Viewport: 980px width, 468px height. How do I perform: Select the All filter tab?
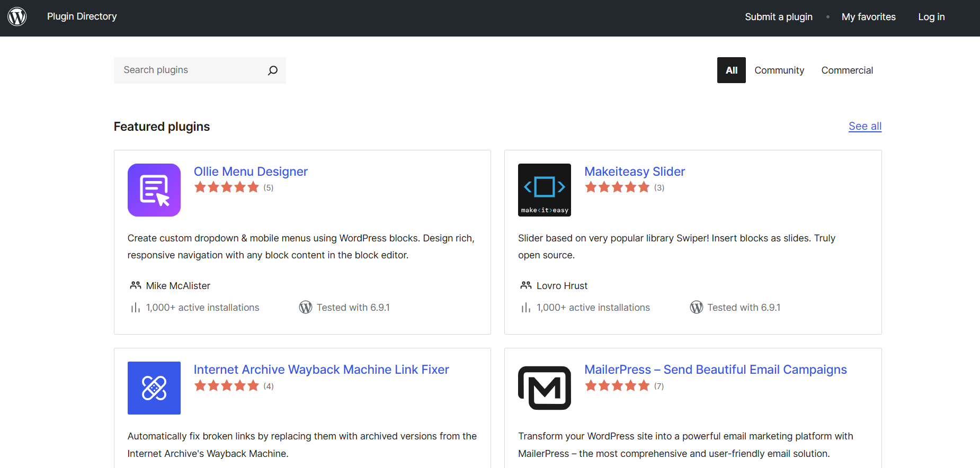[731, 70]
